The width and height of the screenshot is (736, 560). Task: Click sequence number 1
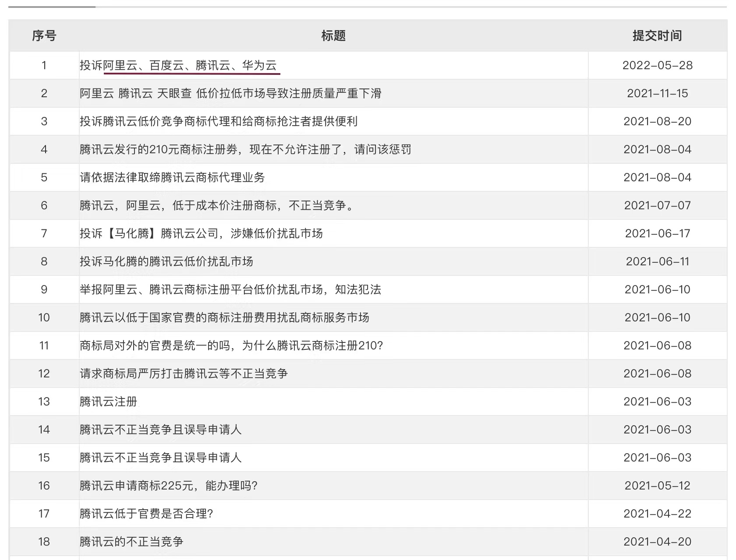[x=44, y=65]
